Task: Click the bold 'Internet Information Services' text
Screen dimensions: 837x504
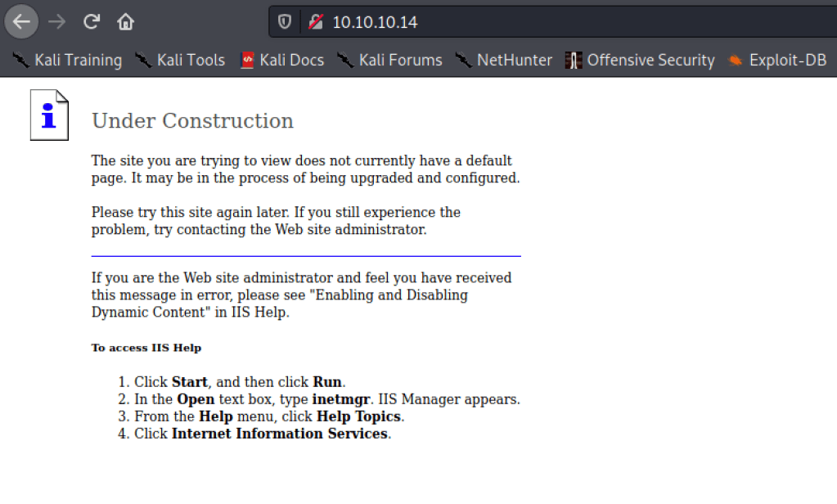Action: [279, 434]
